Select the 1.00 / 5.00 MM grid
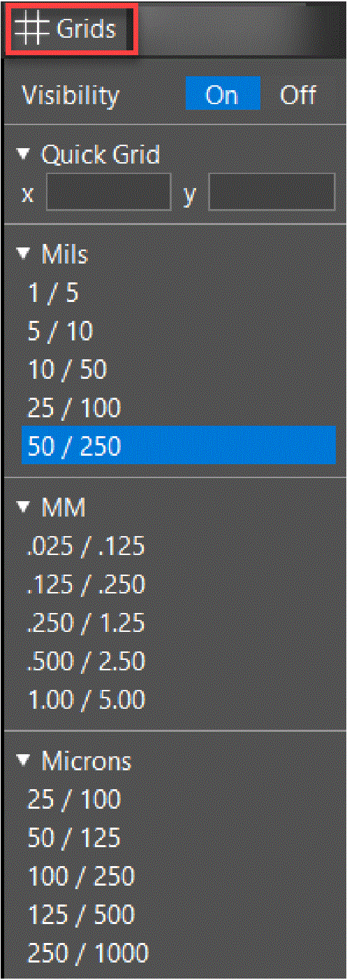The height and width of the screenshot is (980, 347). click(179, 699)
